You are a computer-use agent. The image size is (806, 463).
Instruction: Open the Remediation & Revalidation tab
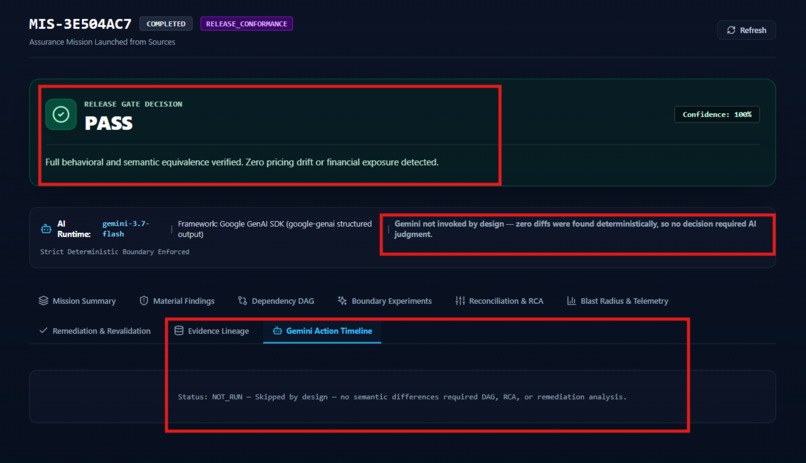coord(95,331)
